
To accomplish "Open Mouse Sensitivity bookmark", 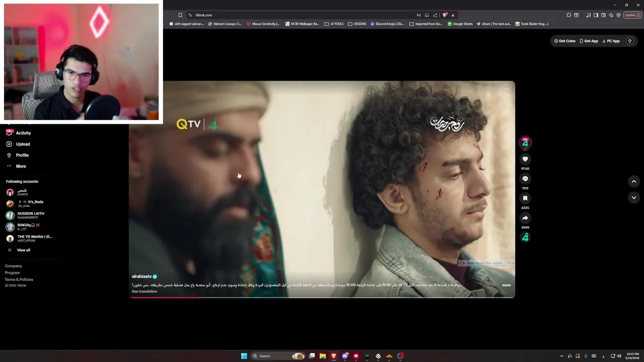I will coord(263,24).
